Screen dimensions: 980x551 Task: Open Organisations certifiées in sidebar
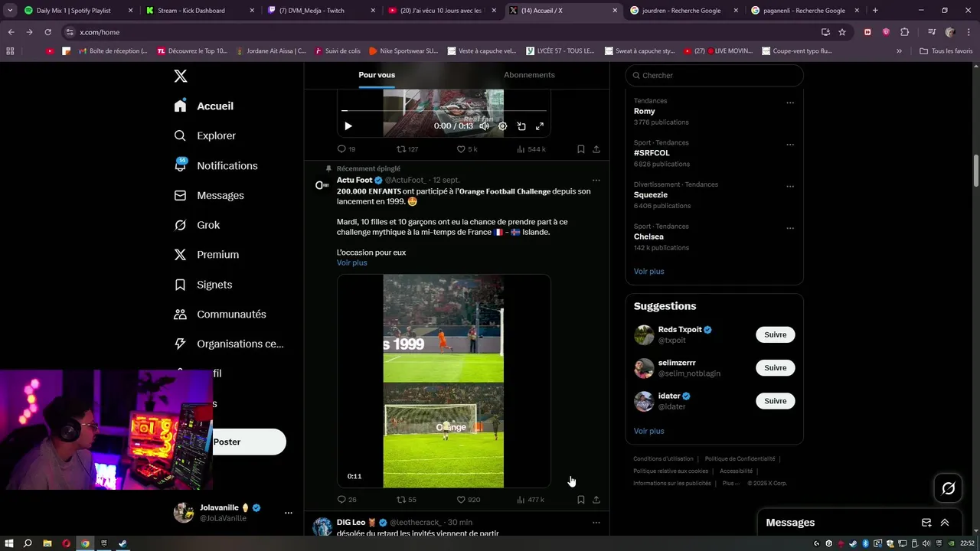(x=228, y=344)
